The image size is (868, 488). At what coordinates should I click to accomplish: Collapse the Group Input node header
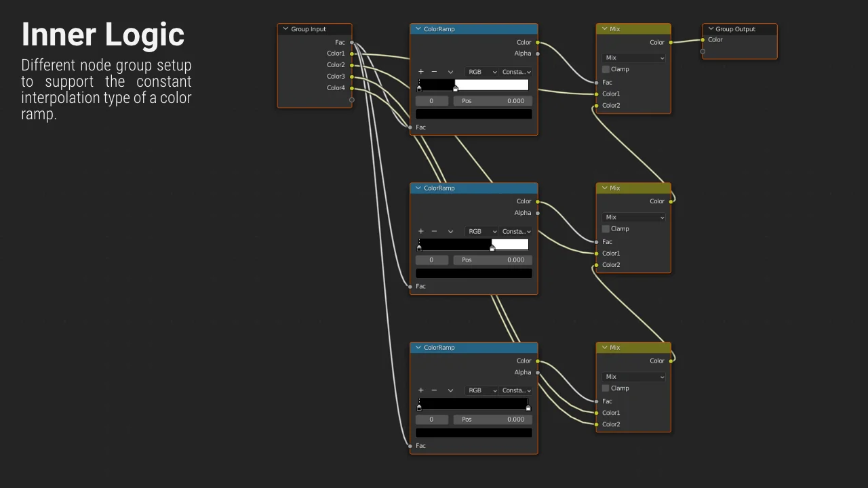285,28
